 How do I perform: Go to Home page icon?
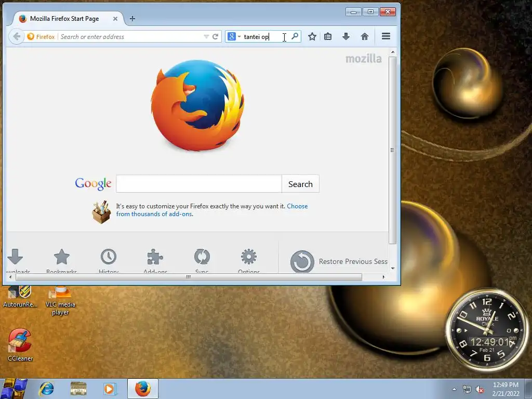(364, 36)
